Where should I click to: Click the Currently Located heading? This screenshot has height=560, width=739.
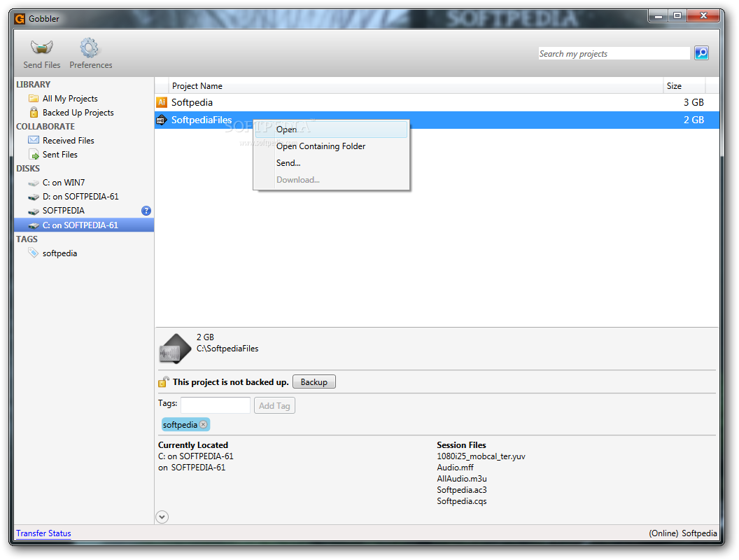pos(192,445)
